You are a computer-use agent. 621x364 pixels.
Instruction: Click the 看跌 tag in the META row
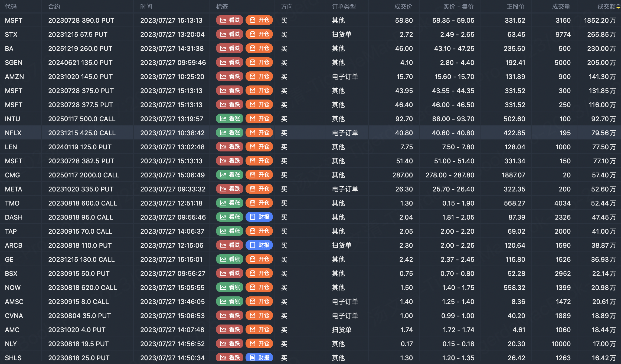(x=230, y=189)
